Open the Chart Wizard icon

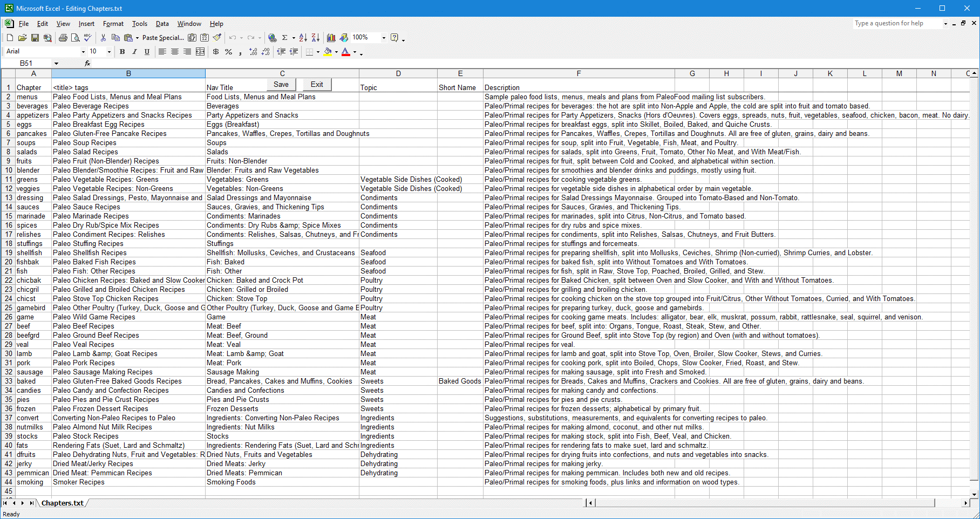point(331,38)
